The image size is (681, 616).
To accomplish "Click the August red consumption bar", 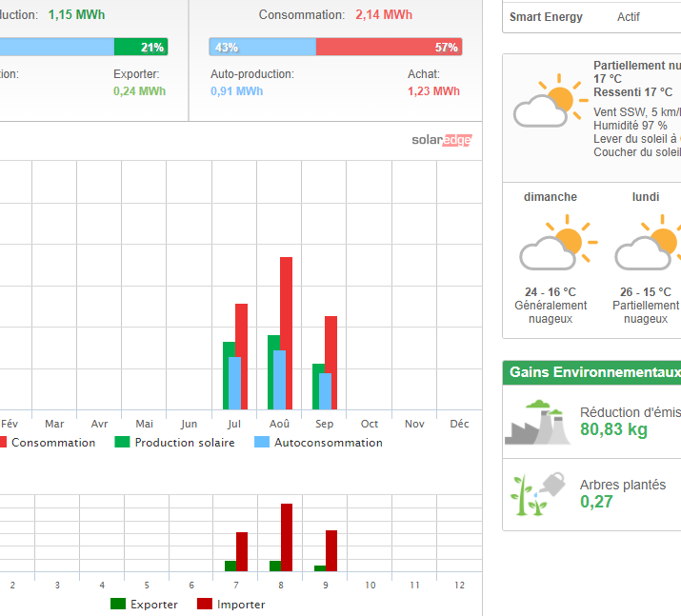I will [287, 333].
